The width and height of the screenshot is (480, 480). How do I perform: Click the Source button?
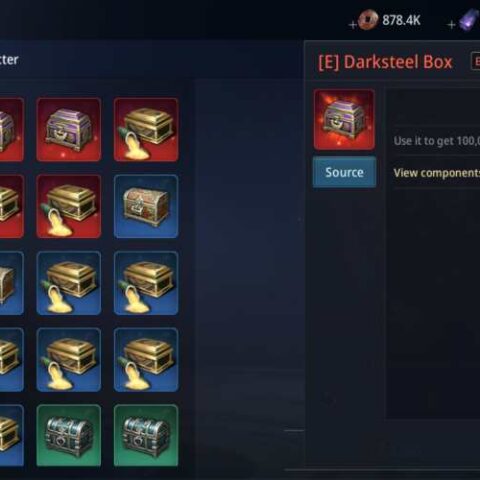(x=344, y=172)
